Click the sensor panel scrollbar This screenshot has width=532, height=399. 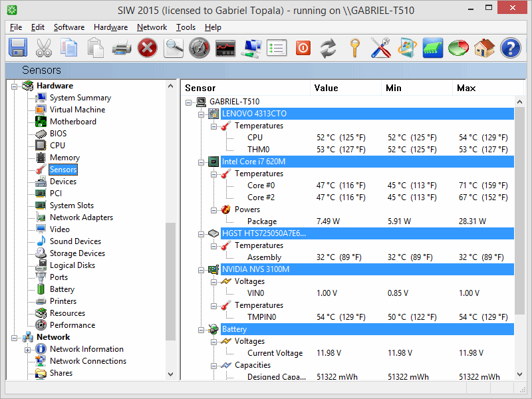coord(520,199)
